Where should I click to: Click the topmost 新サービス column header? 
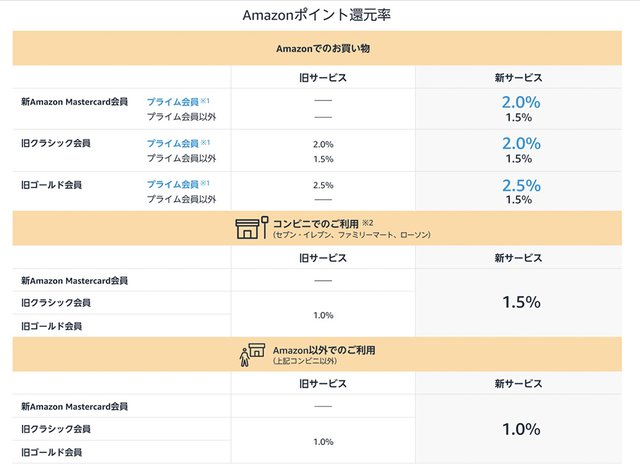click(x=518, y=77)
